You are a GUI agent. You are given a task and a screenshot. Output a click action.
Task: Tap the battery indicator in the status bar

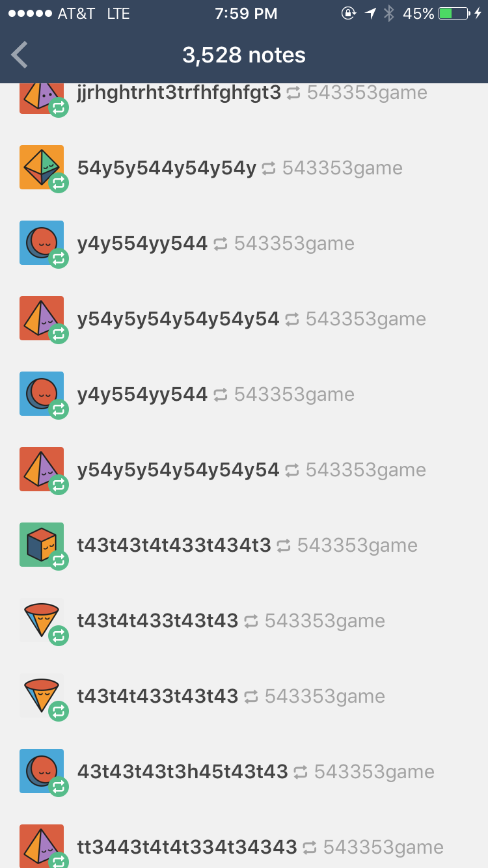454,13
